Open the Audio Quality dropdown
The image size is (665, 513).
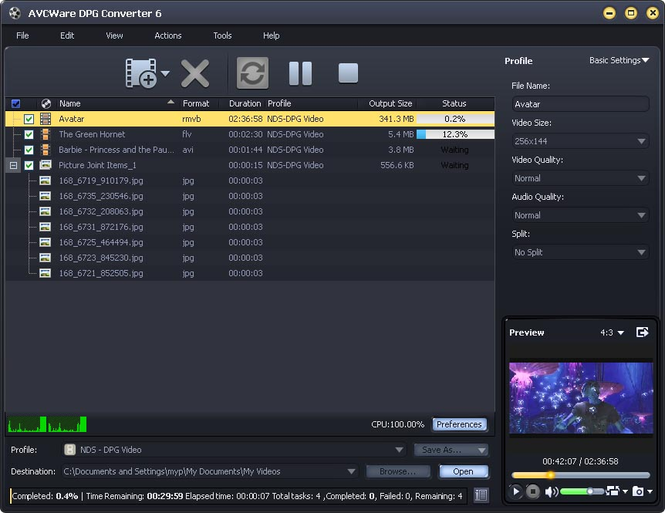click(580, 215)
